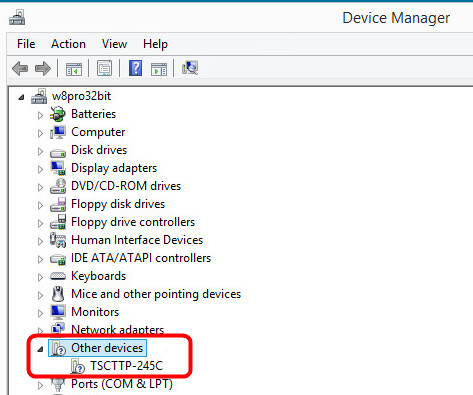473x395 pixels.
Task: Click the blue Help question mark icon
Action: pyautogui.click(x=135, y=68)
